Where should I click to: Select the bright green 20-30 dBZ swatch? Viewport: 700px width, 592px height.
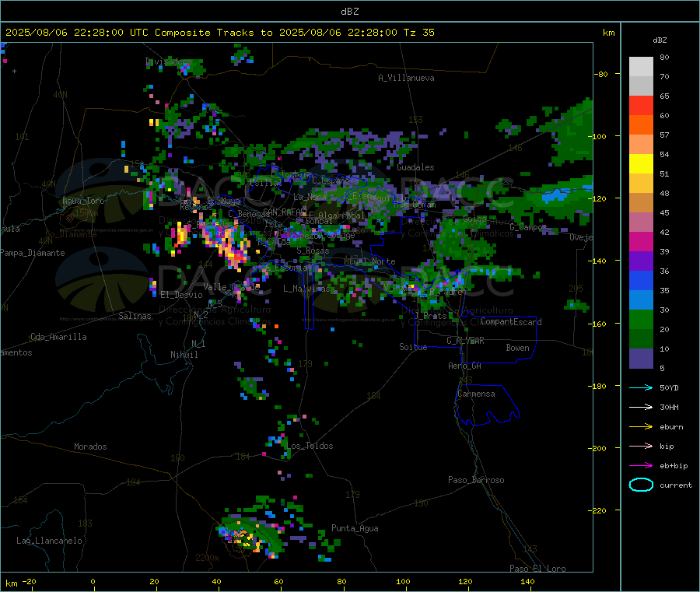pyautogui.click(x=641, y=320)
